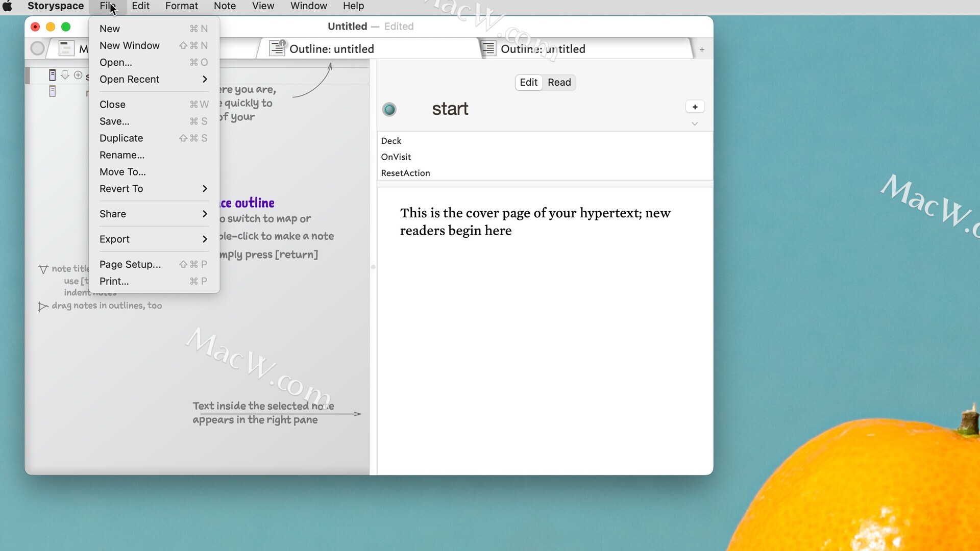Zoom the Untitled window with green button

coord(66,27)
